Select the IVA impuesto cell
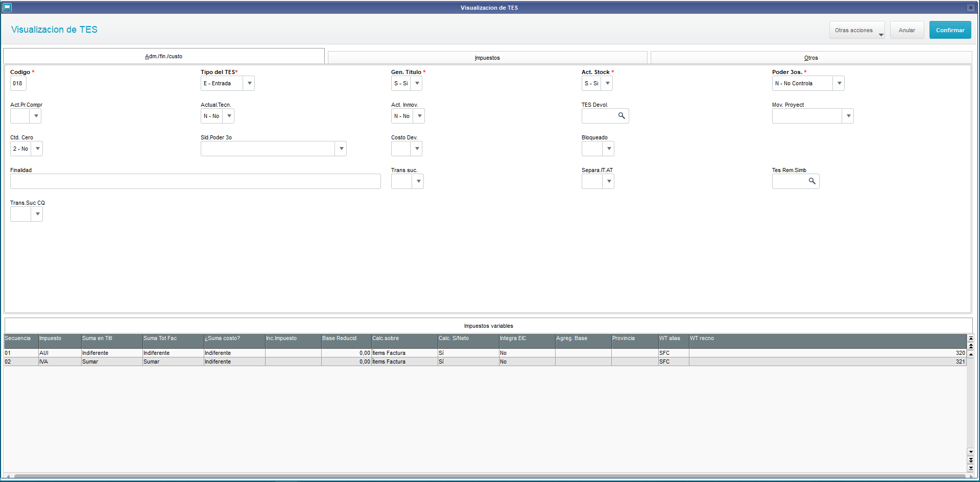The height and width of the screenshot is (482, 980). 60,361
